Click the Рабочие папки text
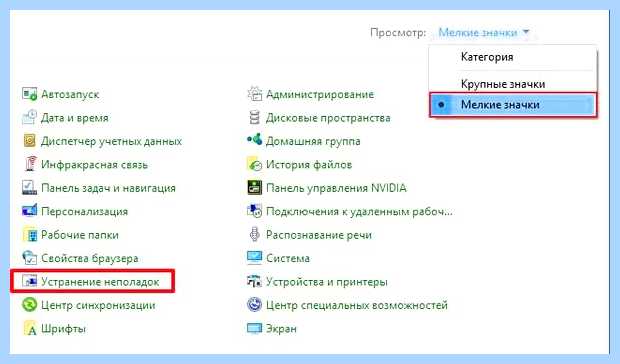The height and width of the screenshot is (364, 620). (80, 235)
